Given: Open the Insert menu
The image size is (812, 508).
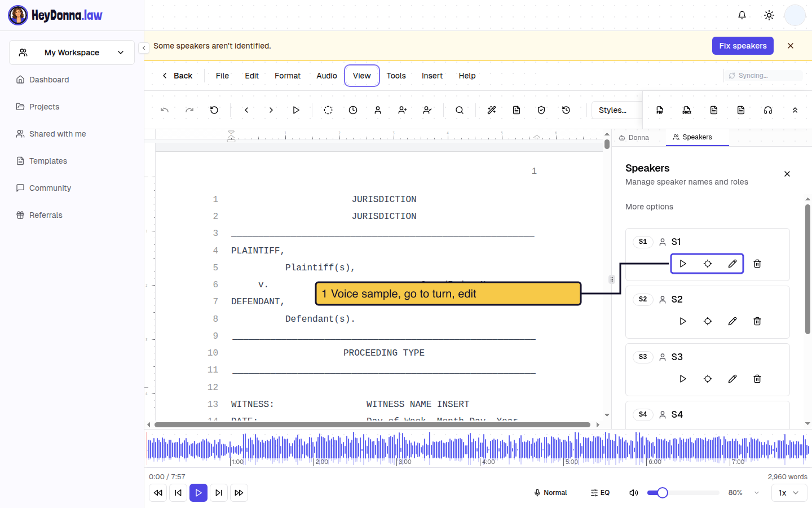Looking at the screenshot, I should coord(432,76).
